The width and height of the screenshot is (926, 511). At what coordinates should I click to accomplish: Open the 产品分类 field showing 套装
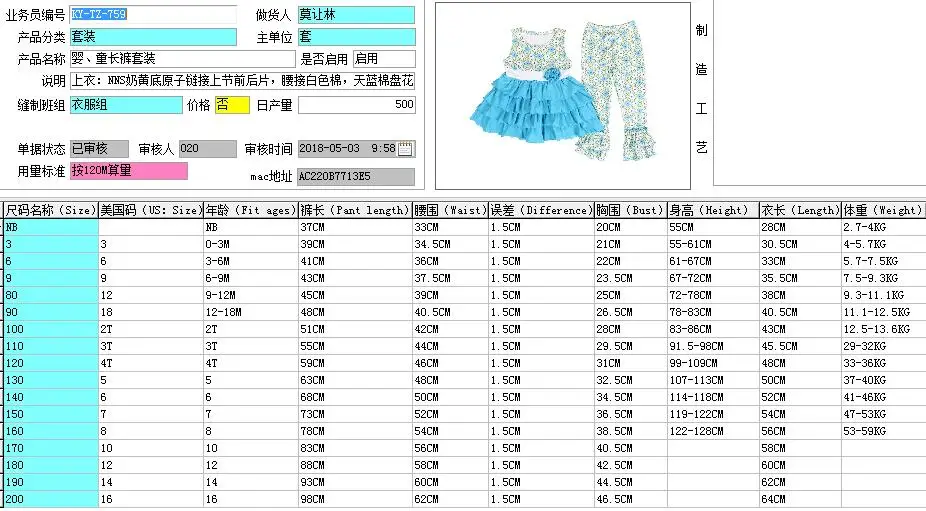(x=153, y=37)
